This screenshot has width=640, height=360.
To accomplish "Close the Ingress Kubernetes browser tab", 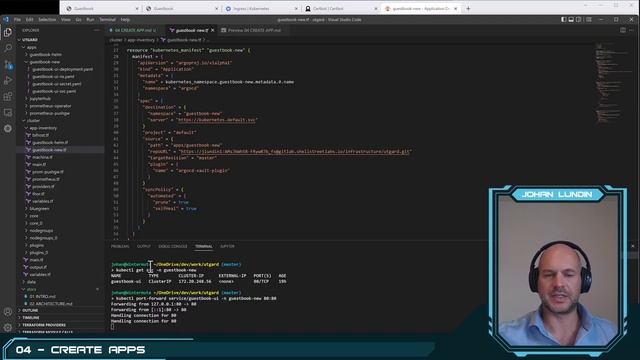I will [296, 8].
